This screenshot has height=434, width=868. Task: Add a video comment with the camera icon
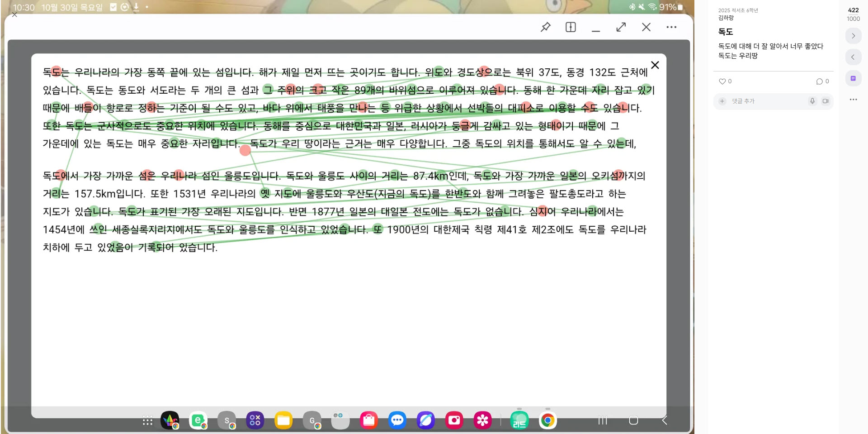(826, 101)
